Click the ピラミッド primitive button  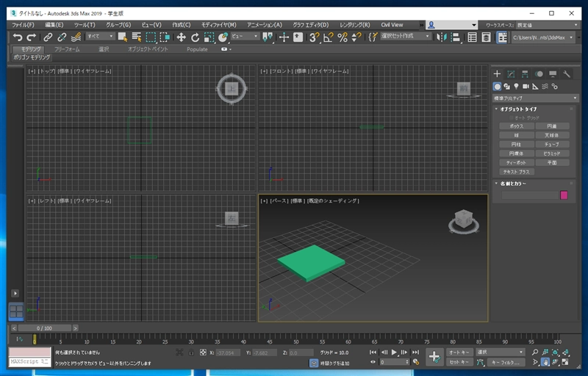click(x=552, y=153)
